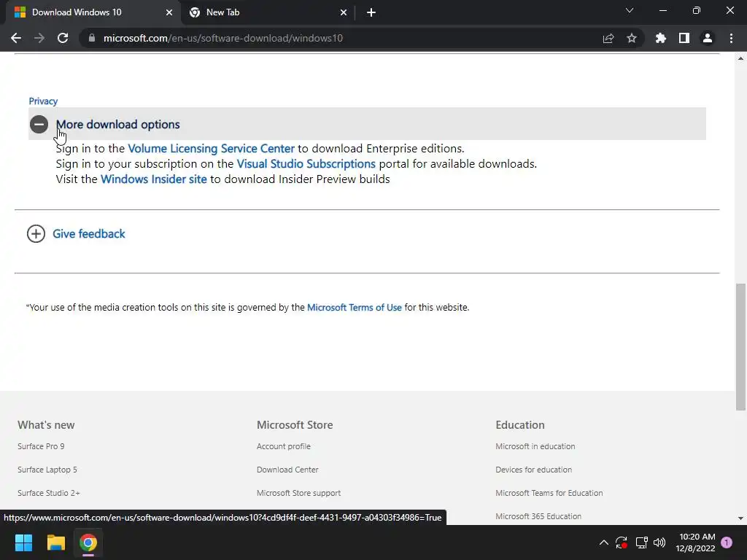This screenshot has height=560, width=747.
Task: Share this page using the share icon
Action: (x=608, y=38)
